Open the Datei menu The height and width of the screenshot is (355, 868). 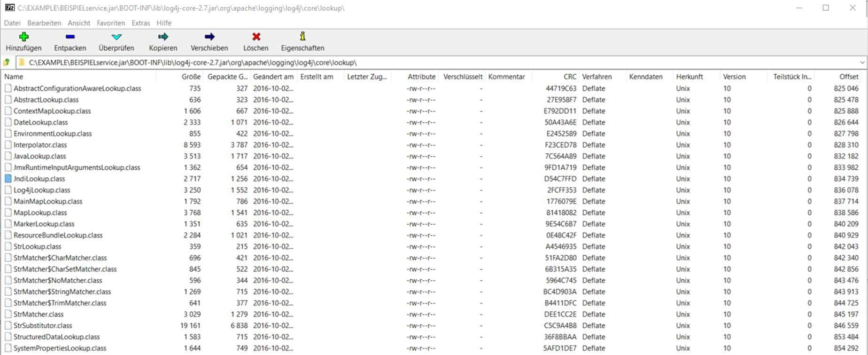point(12,23)
